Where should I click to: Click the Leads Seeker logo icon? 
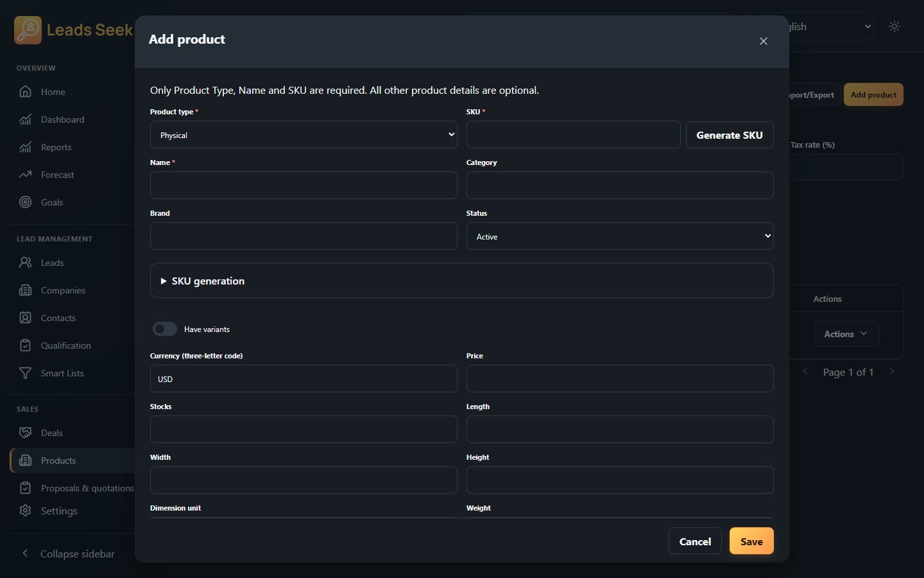click(x=28, y=30)
